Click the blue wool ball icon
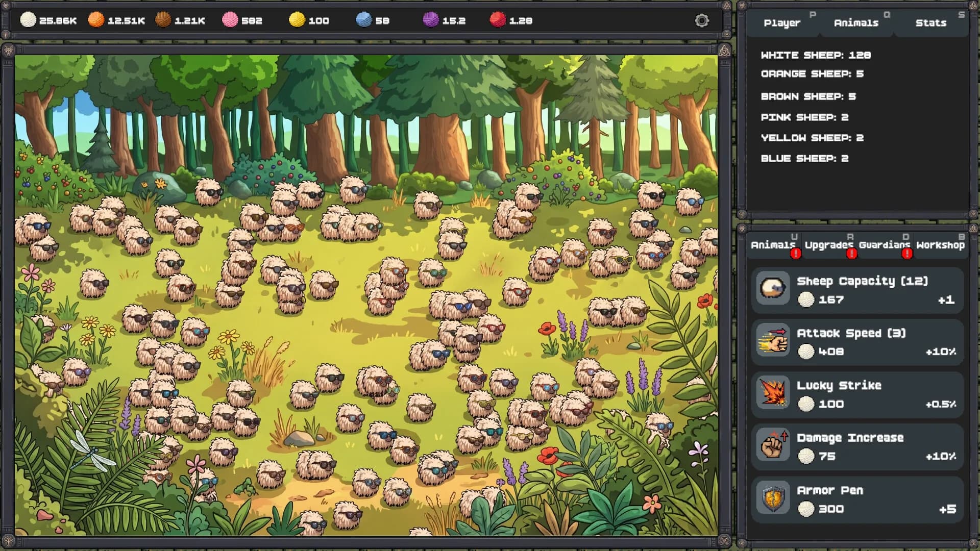The height and width of the screenshot is (551, 980). pyautogui.click(x=364, y=20)
